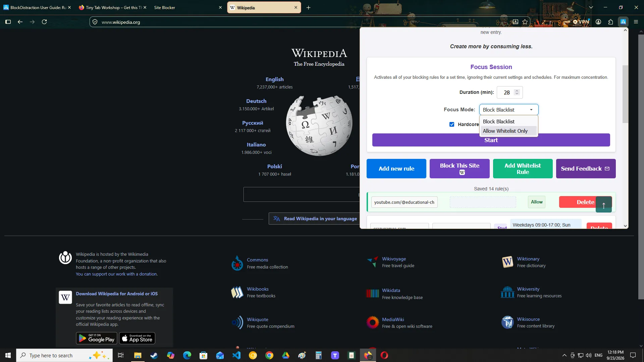Toggle the browser sidebar panel icon
The width and height of the screenshot is (644, 362).
[x=8, y=22]
